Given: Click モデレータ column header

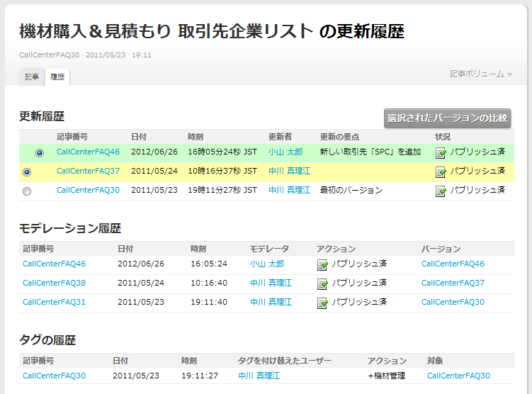Looking at the screenshot, I should (x=269, y=249).
